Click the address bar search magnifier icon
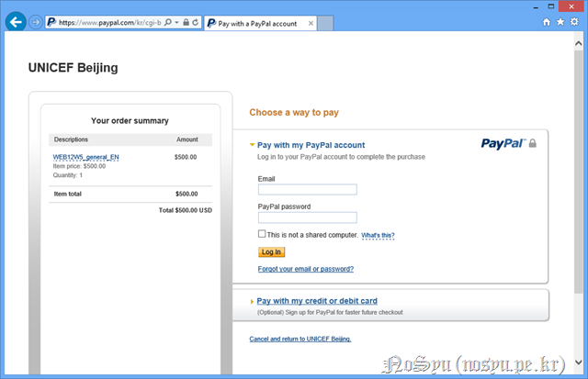Image resolution: width=588 pixels, height=379 pixels. tap(168, 22)
